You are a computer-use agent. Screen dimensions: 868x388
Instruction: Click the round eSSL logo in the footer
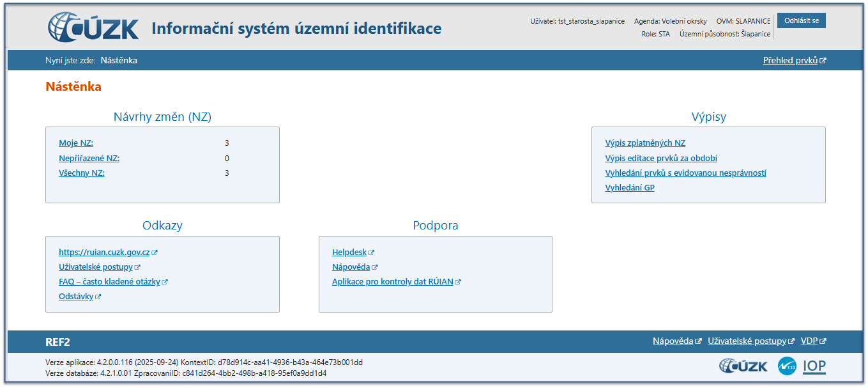point(787,366)
